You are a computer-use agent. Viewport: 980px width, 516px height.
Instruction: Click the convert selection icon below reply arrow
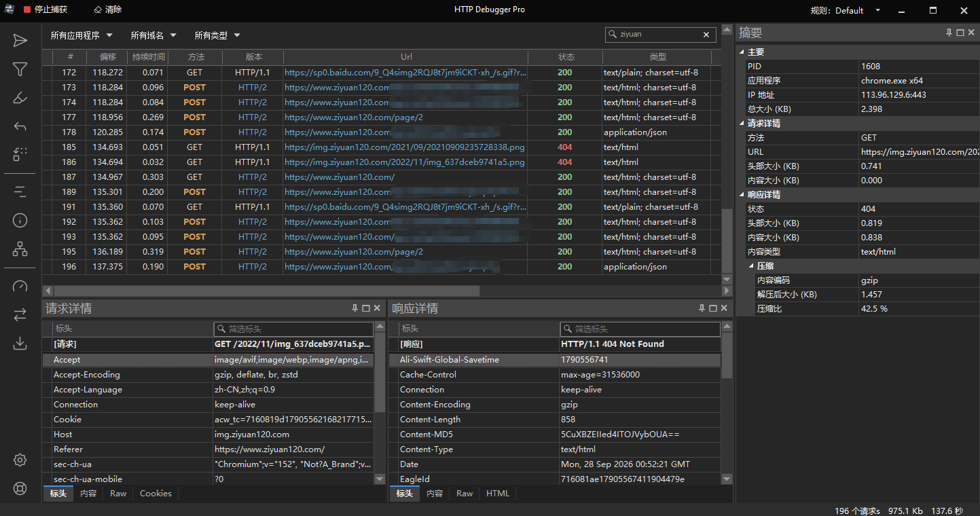(x=20, y=155)
